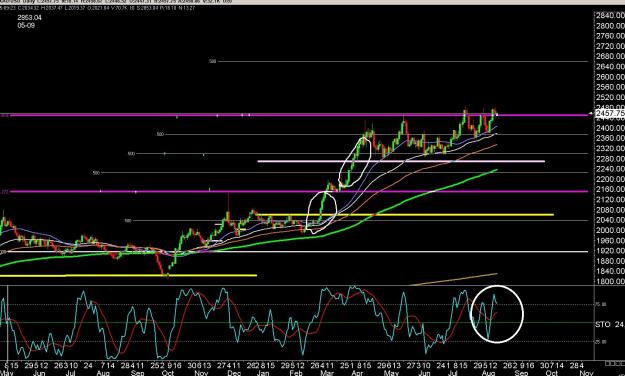Image resolution: width=625 pixels, height=376 pixels.
Task: Click the 2600.00 price axis label
Action: (x=610, y=77)
